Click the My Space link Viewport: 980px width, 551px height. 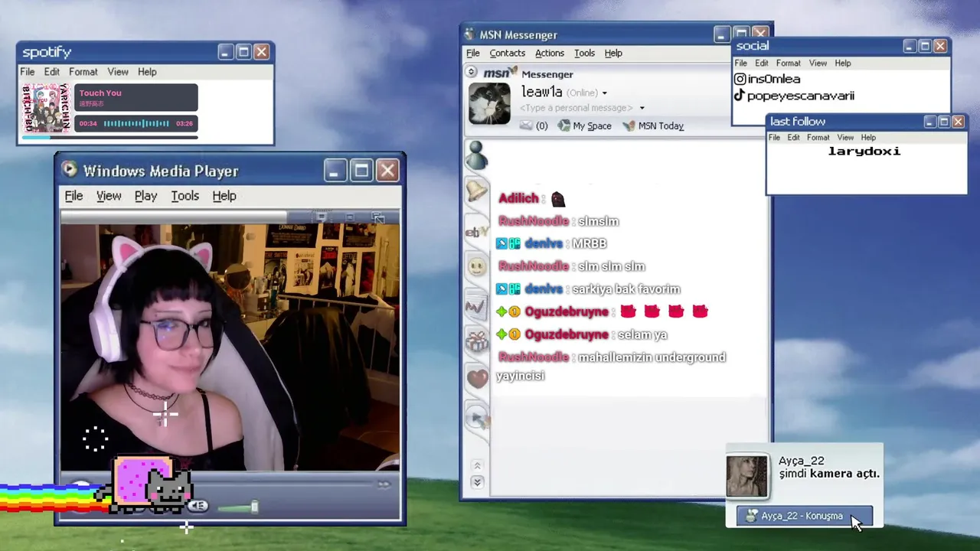(x=592, y=126)
